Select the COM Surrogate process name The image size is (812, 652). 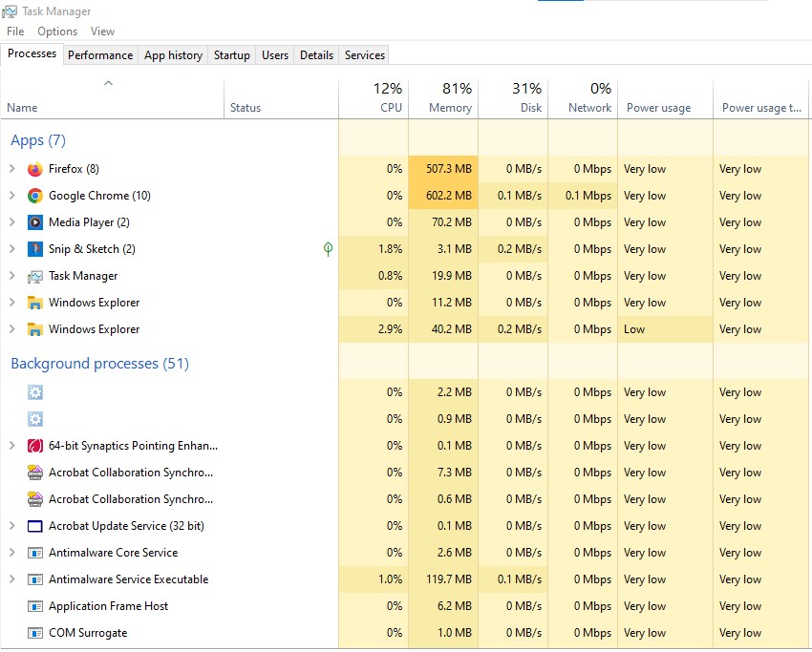click(x=88, y=633)
